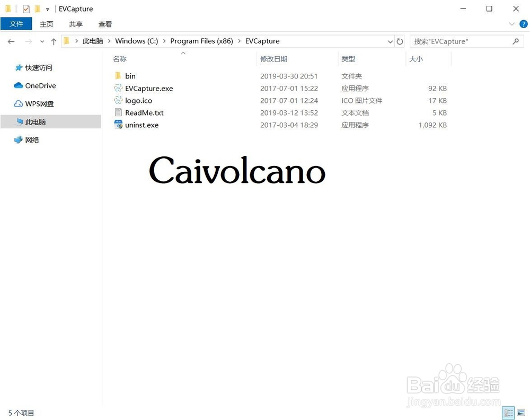This screenshot has width=530, height=420.
Task: Click the Network (网络) icon
Action: [18, 139]
